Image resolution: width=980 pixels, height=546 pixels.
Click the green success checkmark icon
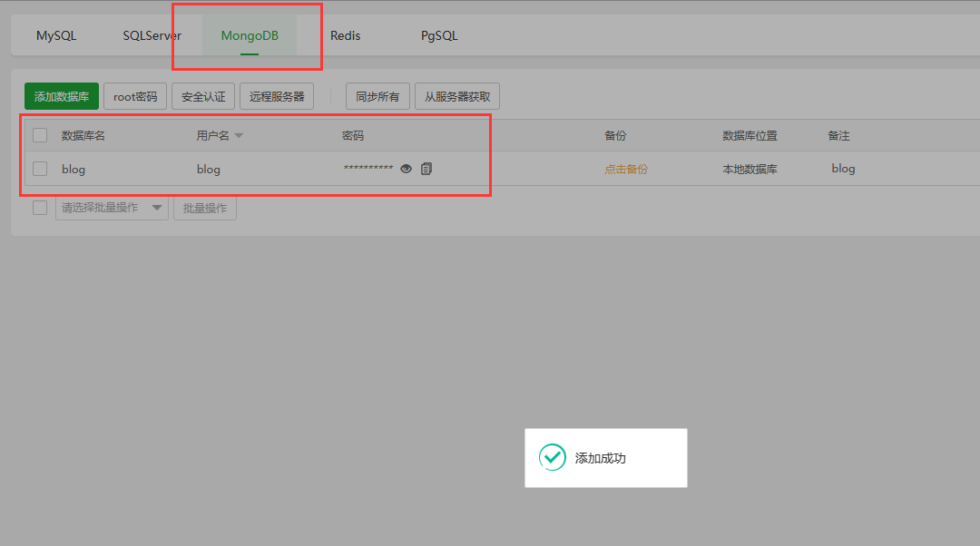coord(553,457)
